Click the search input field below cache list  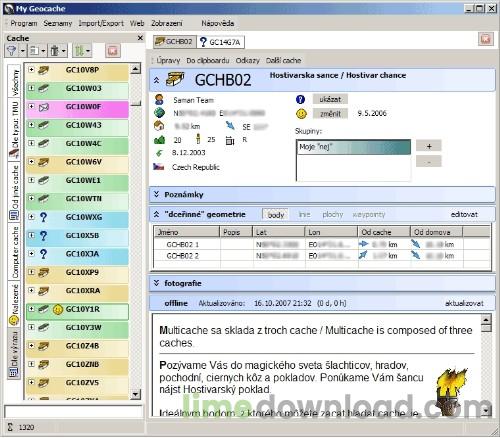74,411
